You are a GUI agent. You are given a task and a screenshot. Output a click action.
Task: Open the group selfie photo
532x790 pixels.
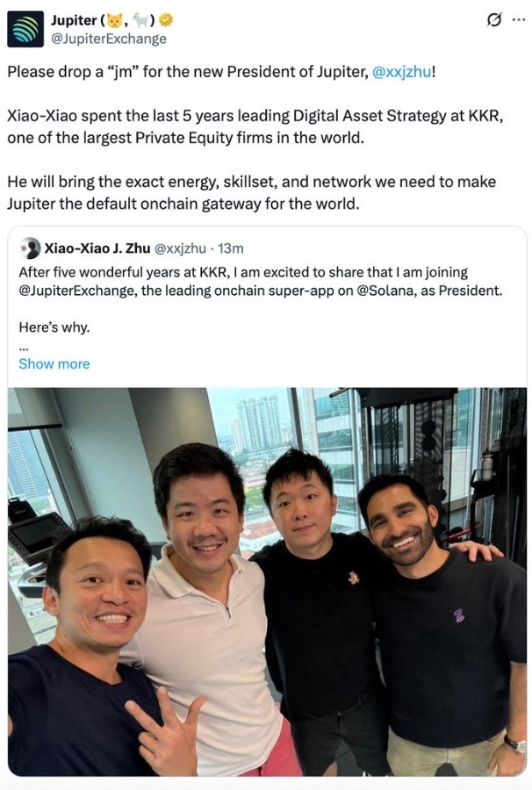click(x=267, y=581)
